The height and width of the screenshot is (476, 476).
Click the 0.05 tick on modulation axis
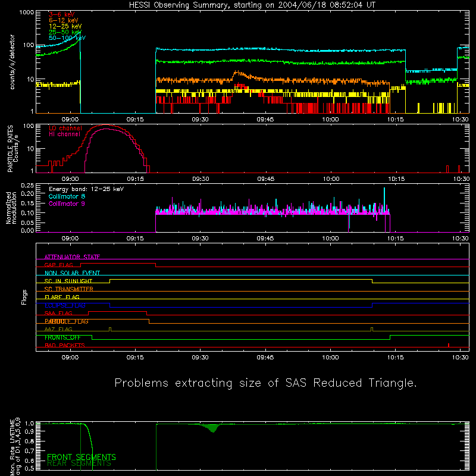coord(27,223)
